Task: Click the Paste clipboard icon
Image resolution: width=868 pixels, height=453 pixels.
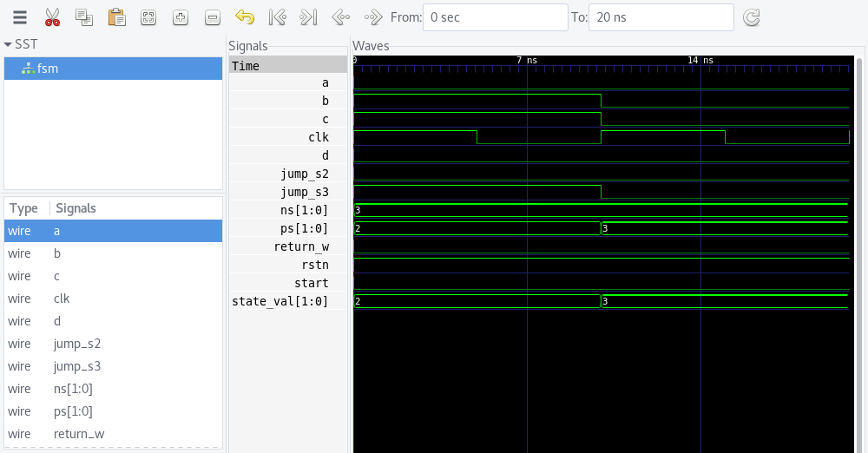Action: [116, 17]
